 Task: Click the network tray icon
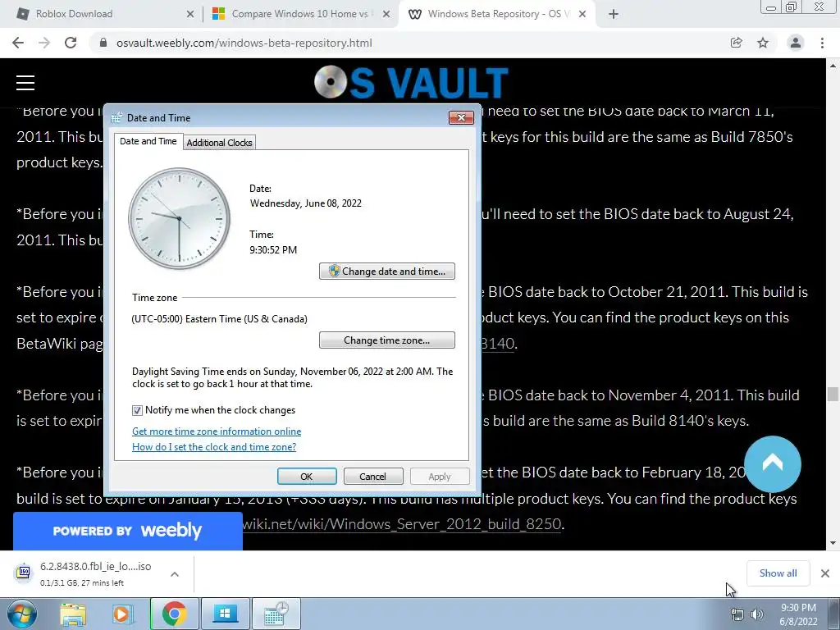tap(737, 615)
